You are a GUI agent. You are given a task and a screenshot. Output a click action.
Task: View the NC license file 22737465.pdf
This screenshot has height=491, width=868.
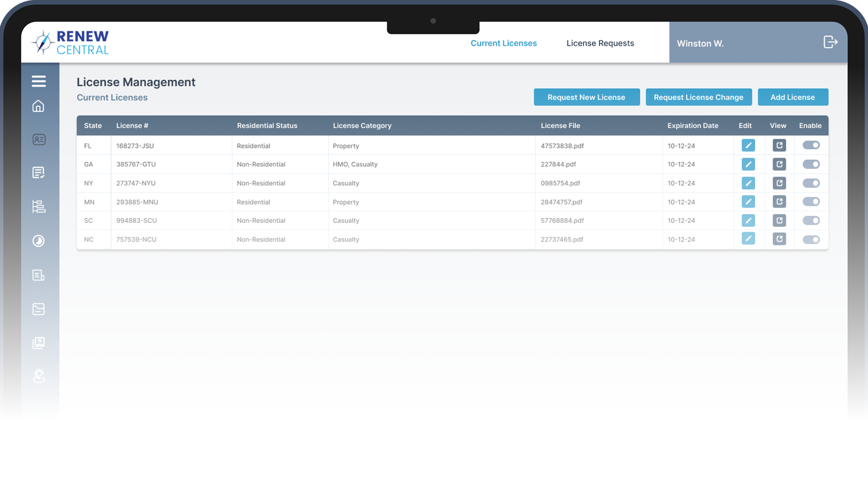(x=779, y=239)
